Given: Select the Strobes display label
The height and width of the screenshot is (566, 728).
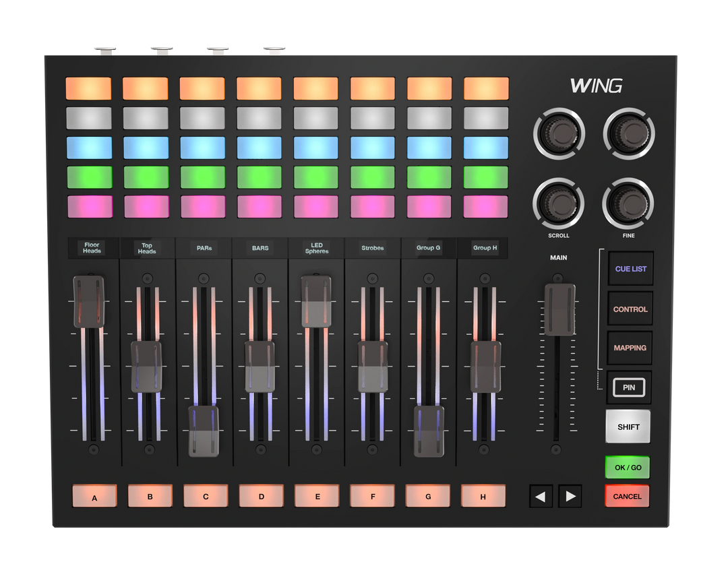Looking at the screenshot, I should click(x=373, y=248).
